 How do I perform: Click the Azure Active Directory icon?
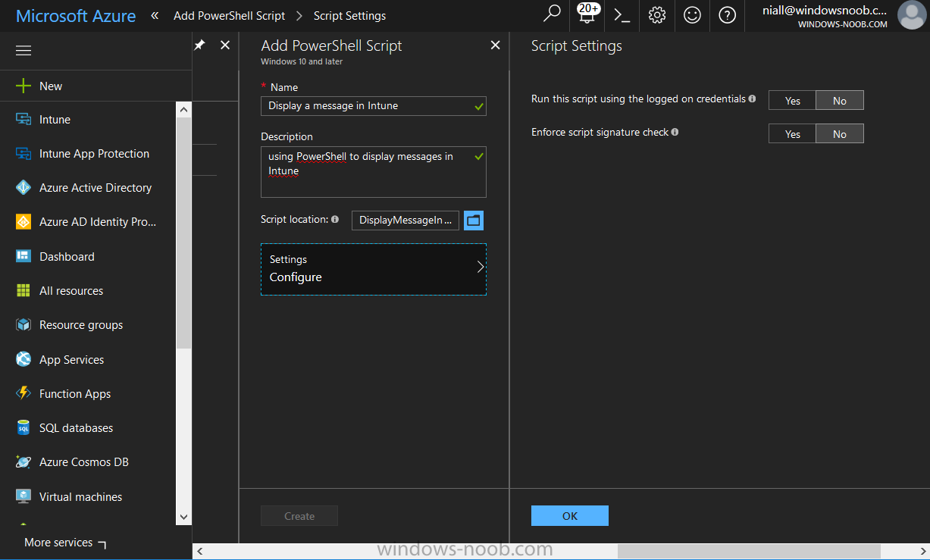pyautogui.click(x=23, y=188)
